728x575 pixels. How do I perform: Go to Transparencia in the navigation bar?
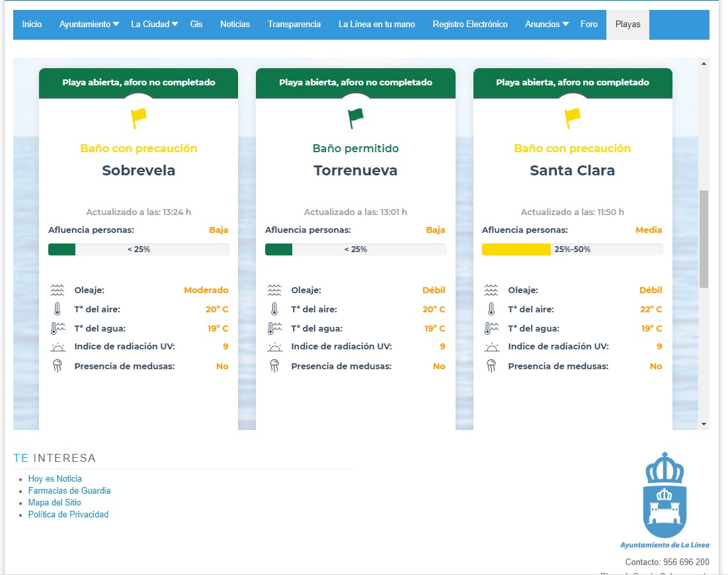tap(294, 24)
